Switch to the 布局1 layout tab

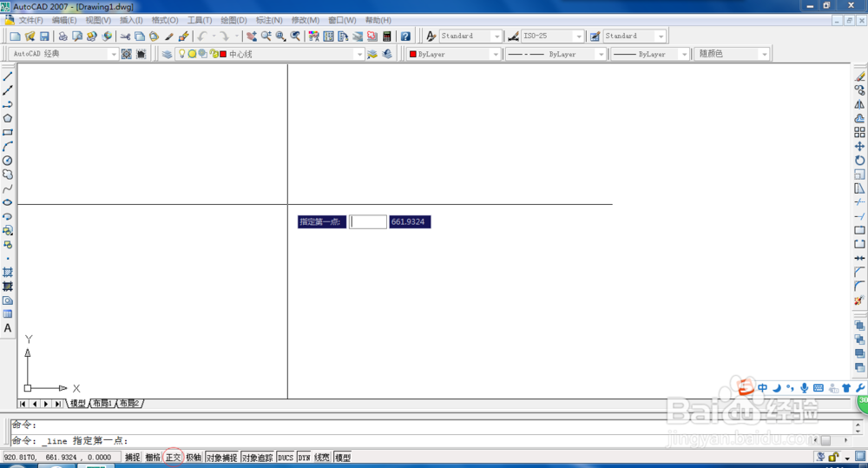[102, 403]
